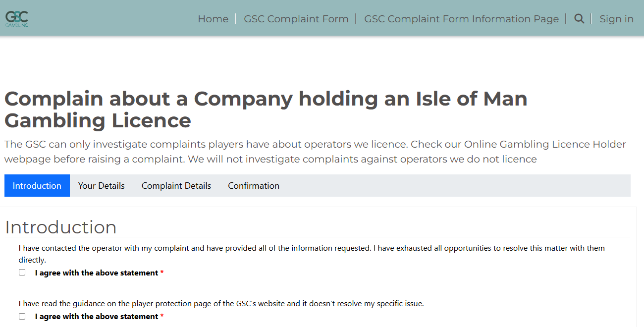Select the Introduction tab
644x327 pixels.
pos(37,186)
